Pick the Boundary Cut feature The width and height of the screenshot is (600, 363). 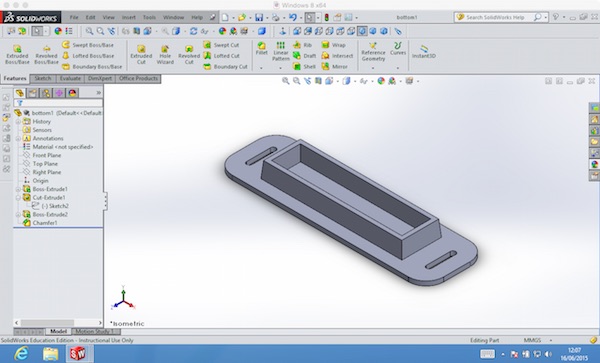225,67
